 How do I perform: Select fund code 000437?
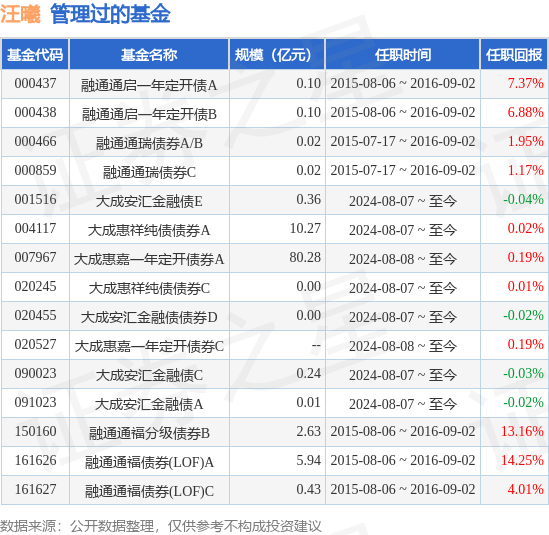click(35, 84)
